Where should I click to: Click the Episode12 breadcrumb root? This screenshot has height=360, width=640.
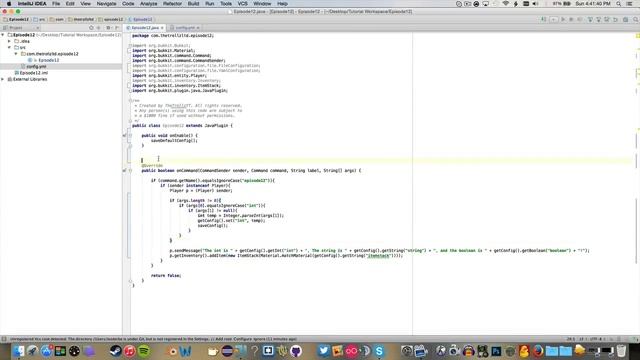tap(16, 19)
